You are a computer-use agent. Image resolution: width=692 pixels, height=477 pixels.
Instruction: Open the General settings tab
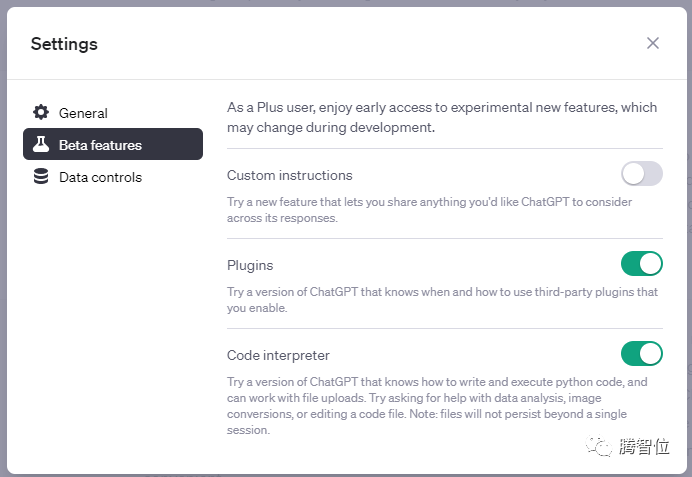[x=83, y=113]
